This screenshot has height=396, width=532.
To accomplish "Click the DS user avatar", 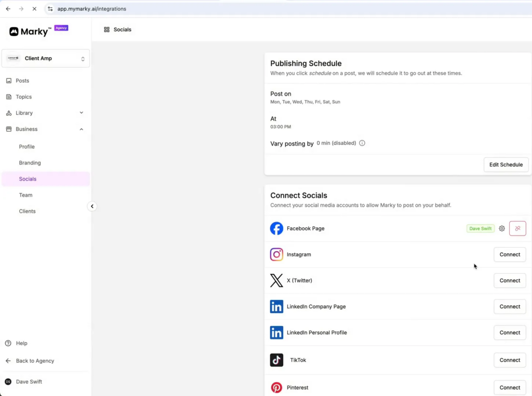I will tap(8, 382).
